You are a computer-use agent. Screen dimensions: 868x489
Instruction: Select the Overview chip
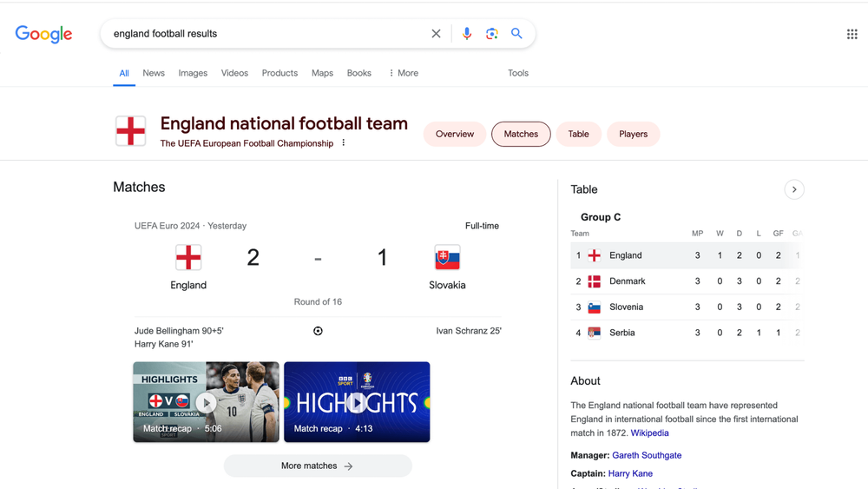pos(455,134)
